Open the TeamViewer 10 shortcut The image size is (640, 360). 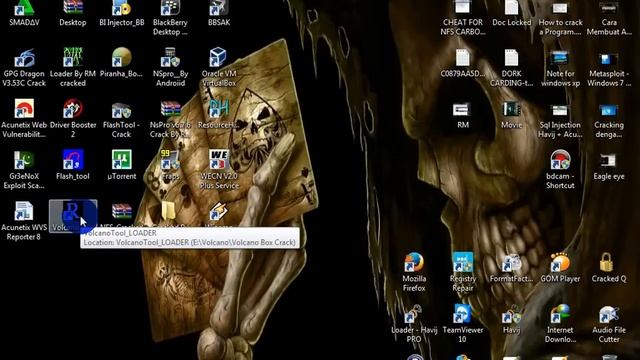click(x=462, y=314)
